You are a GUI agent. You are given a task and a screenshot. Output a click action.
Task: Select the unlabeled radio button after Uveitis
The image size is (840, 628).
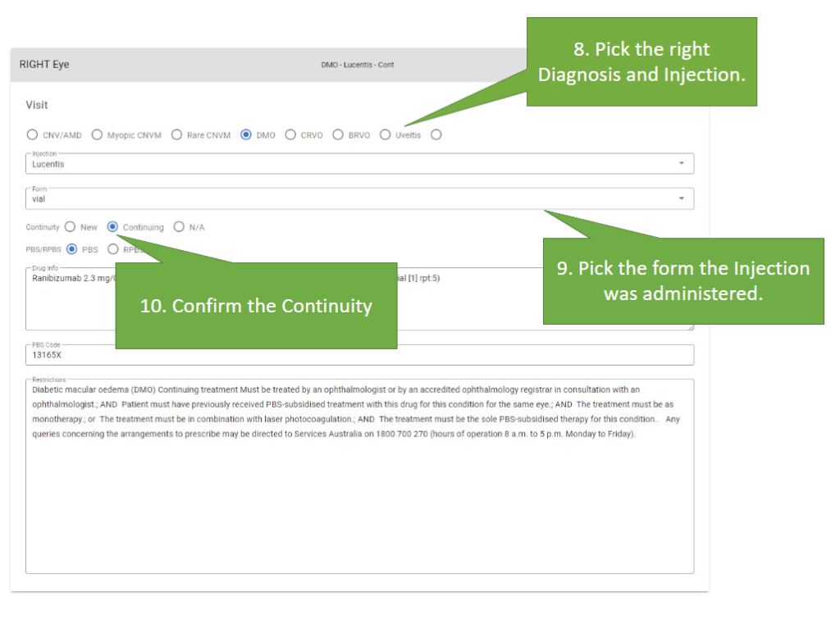(436, 135)
